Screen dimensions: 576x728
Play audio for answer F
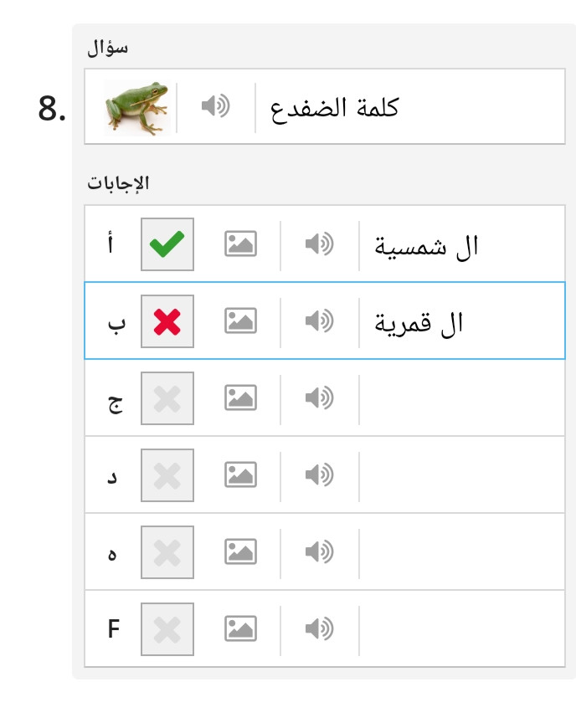319,629
